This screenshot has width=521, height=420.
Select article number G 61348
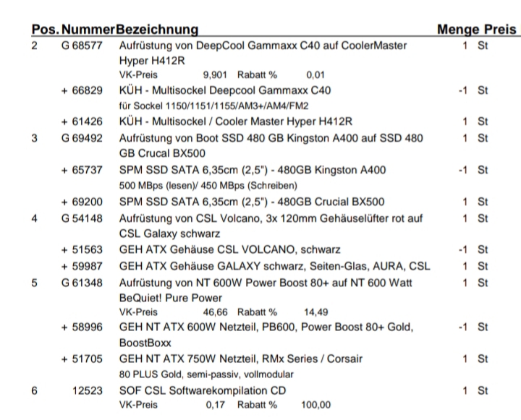click(82, 283)
